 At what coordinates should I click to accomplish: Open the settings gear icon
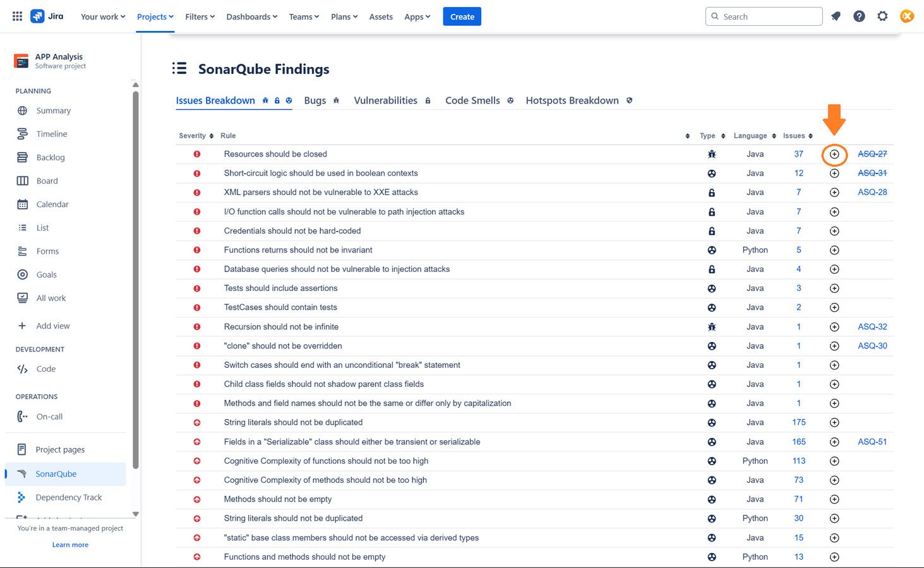(882, 16)
